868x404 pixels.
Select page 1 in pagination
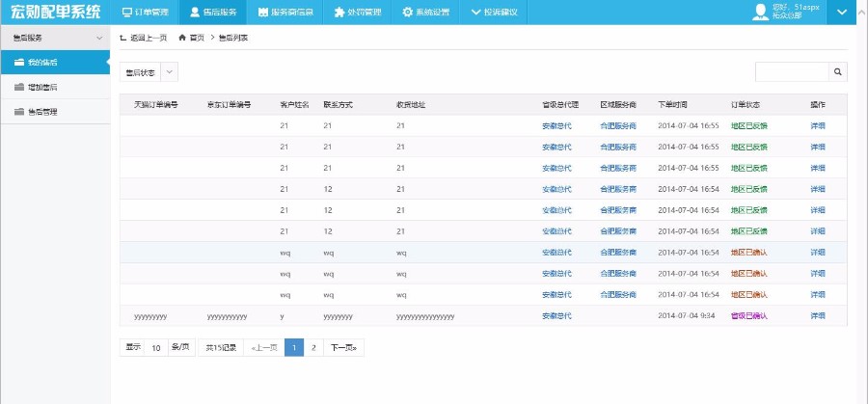(294, 347)
